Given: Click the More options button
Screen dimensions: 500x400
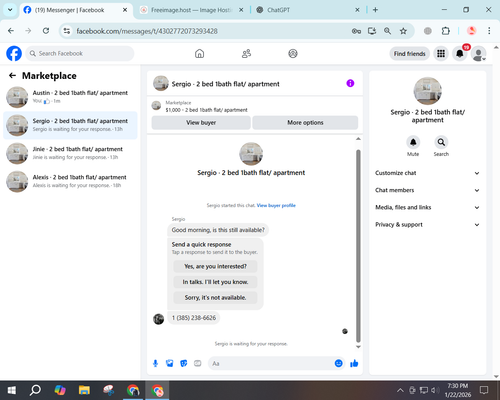Looking at the screenshot, I should pyautogui.click(x=305, y=123).
